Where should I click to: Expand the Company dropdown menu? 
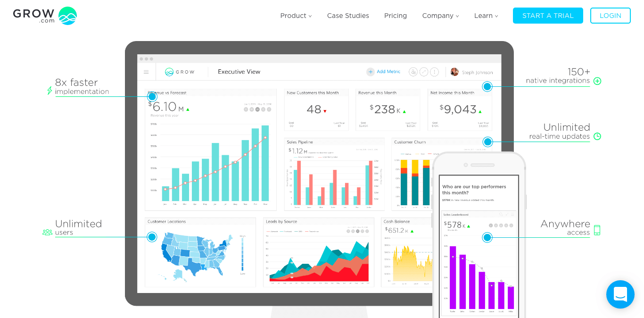pos(440,16)
